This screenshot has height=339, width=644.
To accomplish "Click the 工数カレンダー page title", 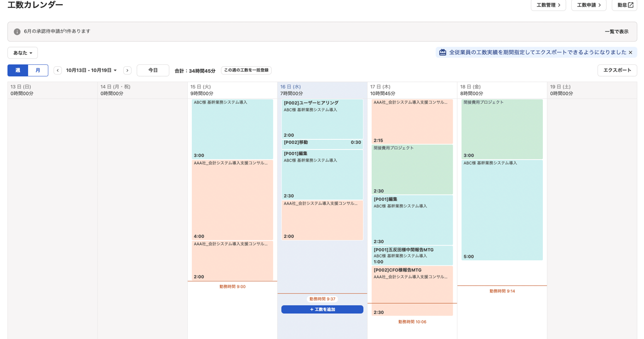I will click(x=35, y=5).
